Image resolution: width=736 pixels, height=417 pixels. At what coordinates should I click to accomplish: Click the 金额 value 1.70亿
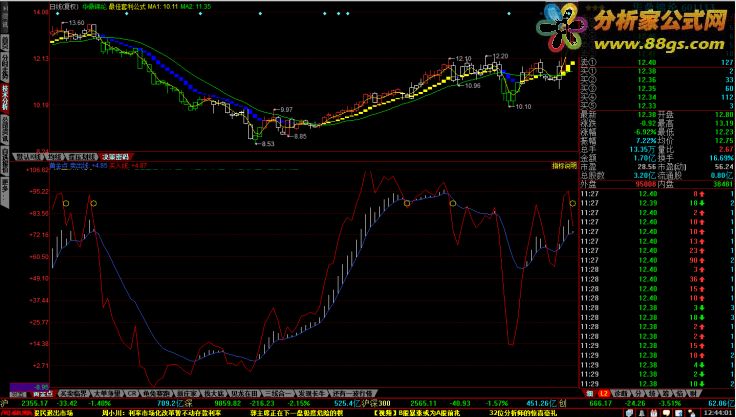pyautogui.click(x=646, y=158)
